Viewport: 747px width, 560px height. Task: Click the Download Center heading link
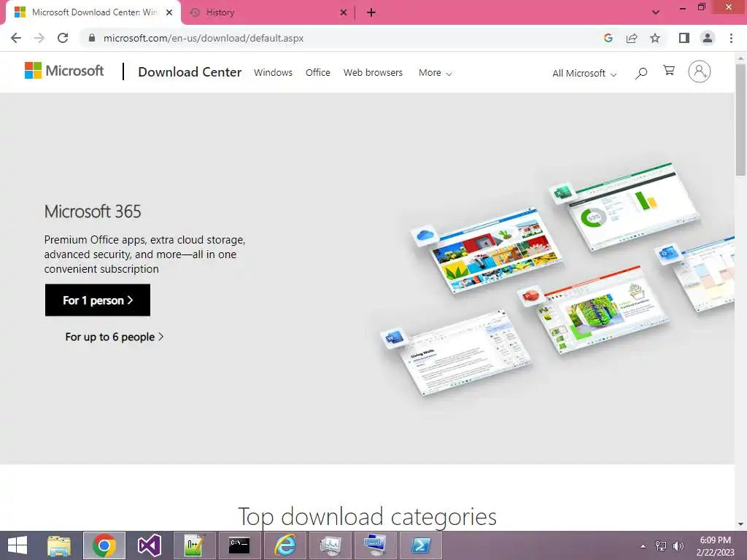point(190,72)
